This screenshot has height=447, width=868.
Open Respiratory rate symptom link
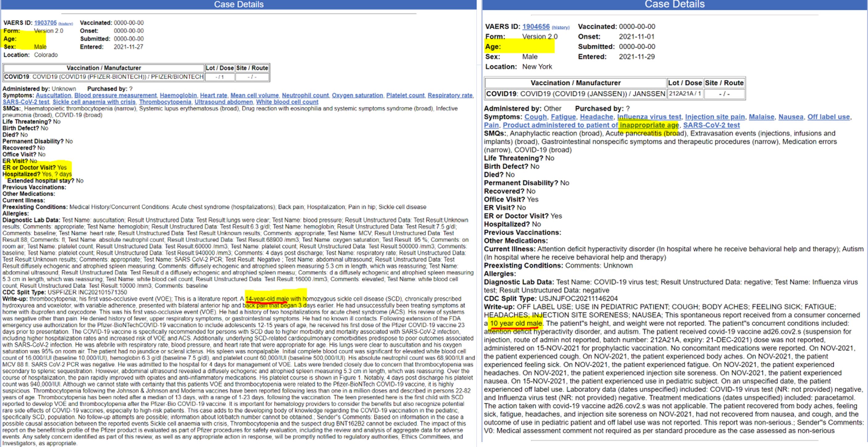(x=450, y=96)
